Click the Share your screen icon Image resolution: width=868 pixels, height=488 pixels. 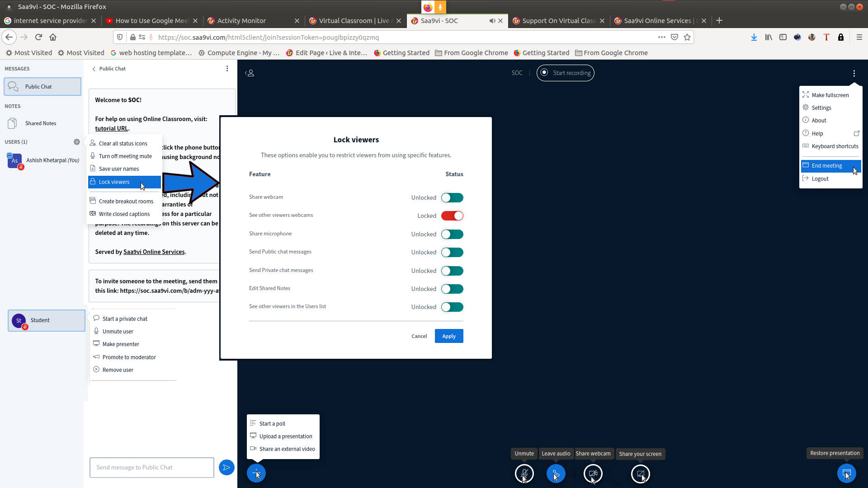click(640, 474)
